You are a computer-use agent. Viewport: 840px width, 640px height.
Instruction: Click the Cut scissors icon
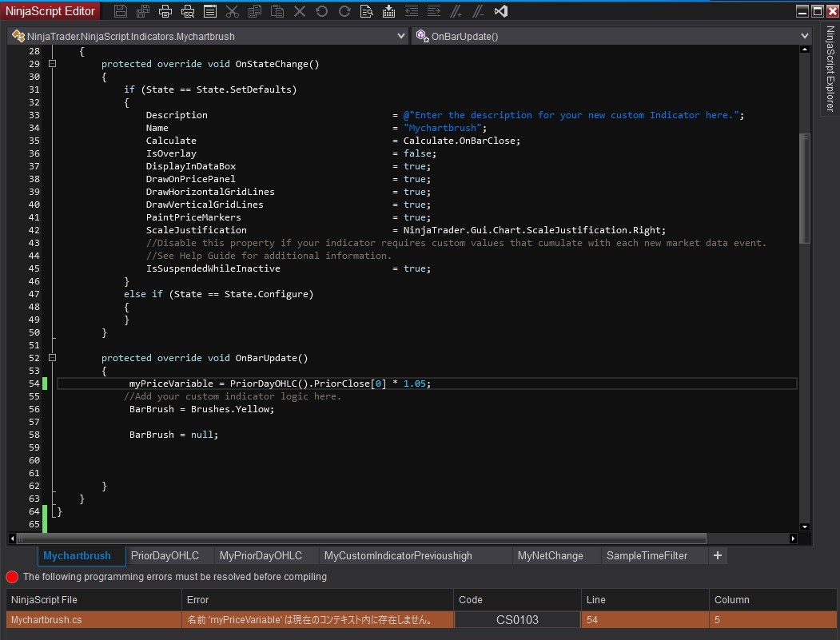pyautogui.click(x=233, y=11)
